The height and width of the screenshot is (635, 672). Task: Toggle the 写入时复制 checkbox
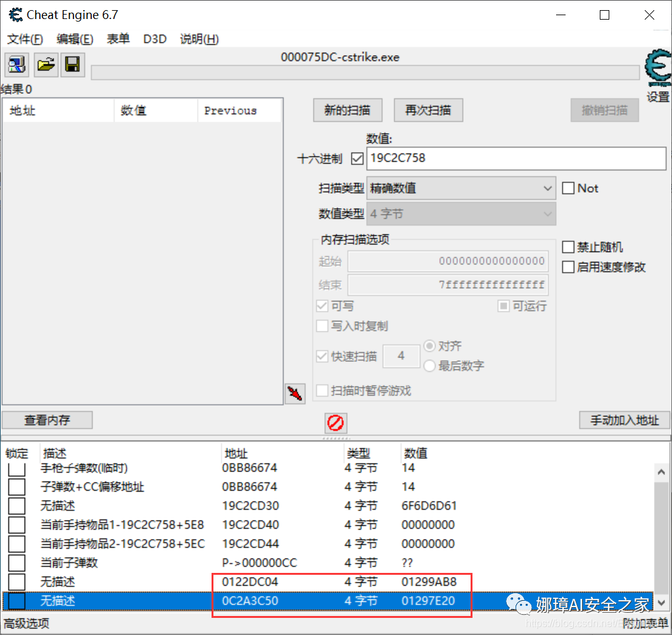pos(322,326)
